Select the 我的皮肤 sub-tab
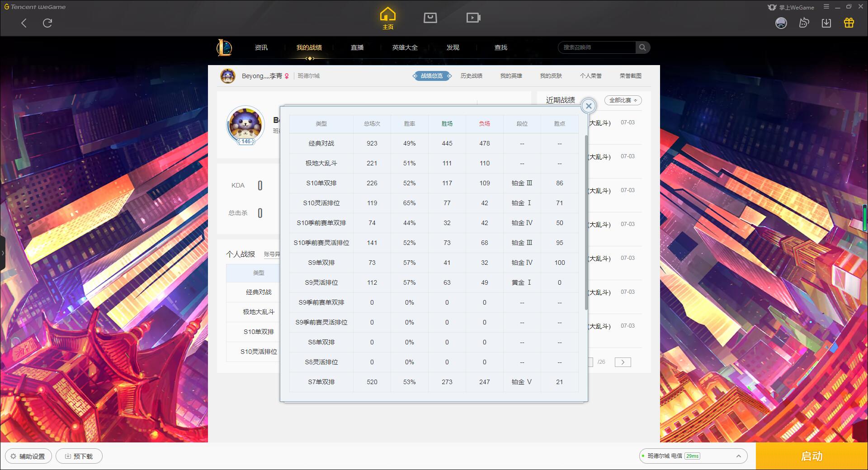The height and width of the screenshot is (470, 868). click(551, 76)
